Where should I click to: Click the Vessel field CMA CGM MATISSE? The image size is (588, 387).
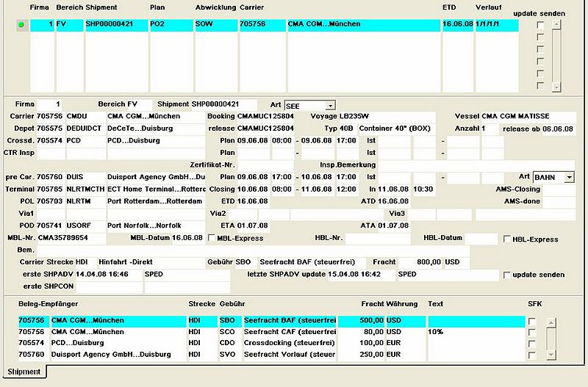pyautogui.click(x=528, y=116)
